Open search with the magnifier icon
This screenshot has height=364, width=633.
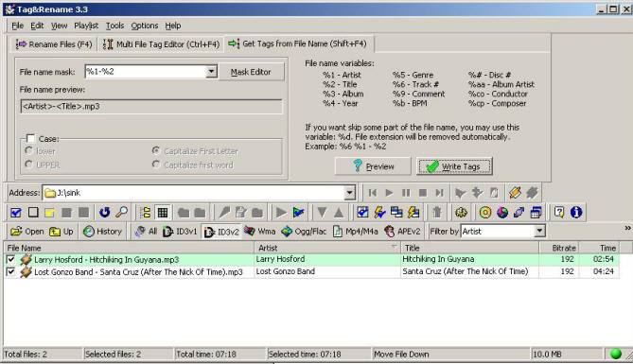[x=121, y=213]
